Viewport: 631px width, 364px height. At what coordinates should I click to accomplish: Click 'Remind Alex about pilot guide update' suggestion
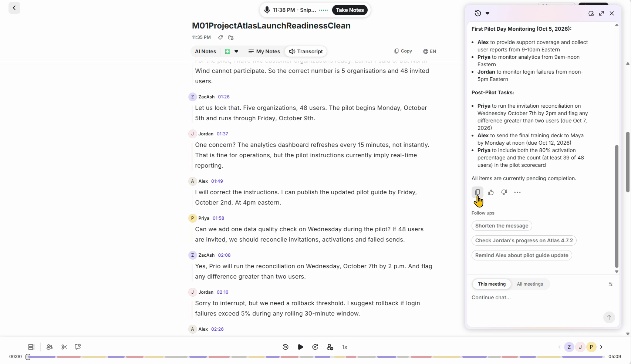522,255
